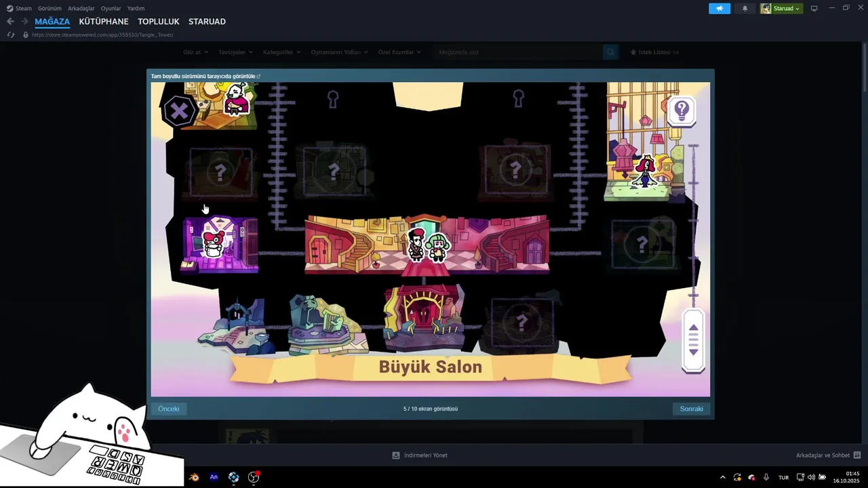Click İndirmeleri Yönet link
The image size is (868, 488).
[x=425, y=455]
